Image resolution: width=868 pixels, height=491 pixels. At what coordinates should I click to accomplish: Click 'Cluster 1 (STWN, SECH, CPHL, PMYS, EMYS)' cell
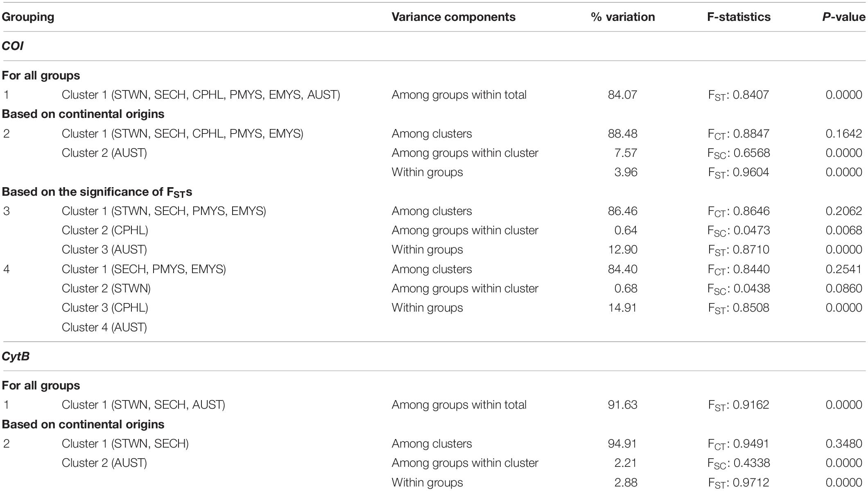(x=183, y=134)
